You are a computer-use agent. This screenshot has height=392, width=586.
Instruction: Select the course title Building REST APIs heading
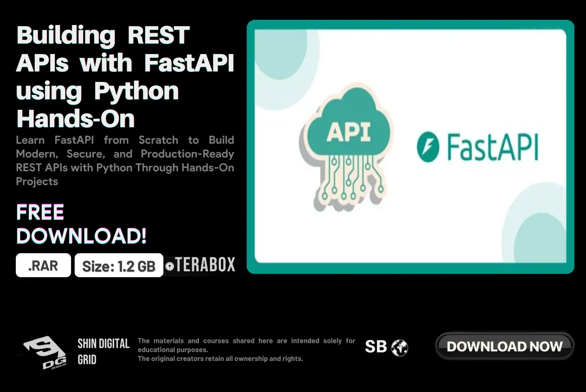(x=125, y=77)
